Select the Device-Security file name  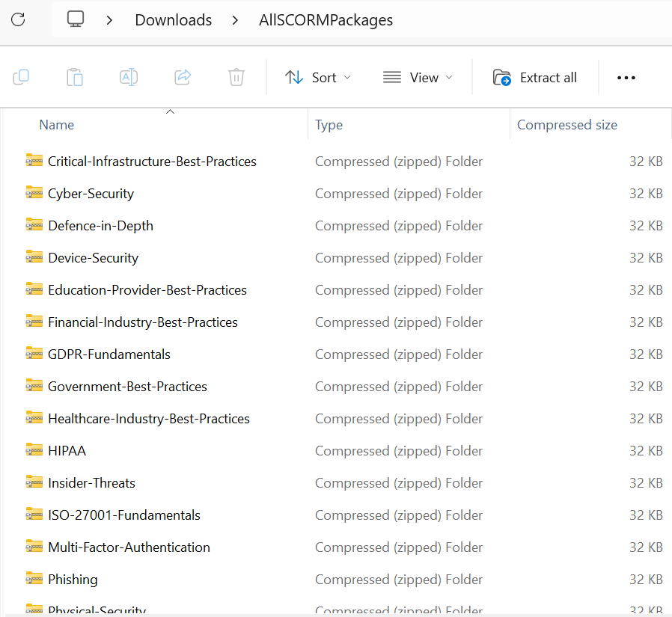pos(94,258)
